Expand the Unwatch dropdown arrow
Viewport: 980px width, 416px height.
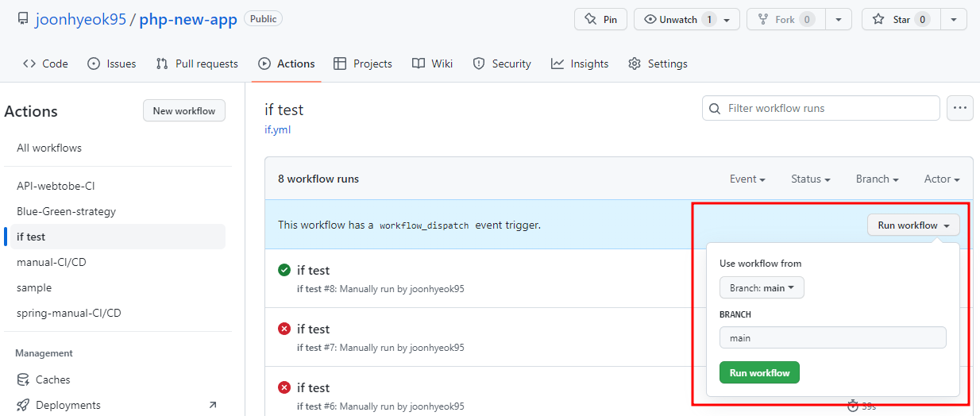coord(727,19)
